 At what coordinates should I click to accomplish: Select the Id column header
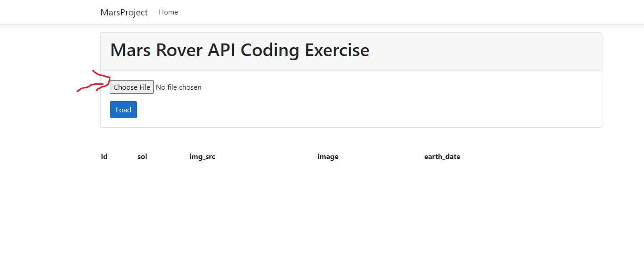(104, 157)
